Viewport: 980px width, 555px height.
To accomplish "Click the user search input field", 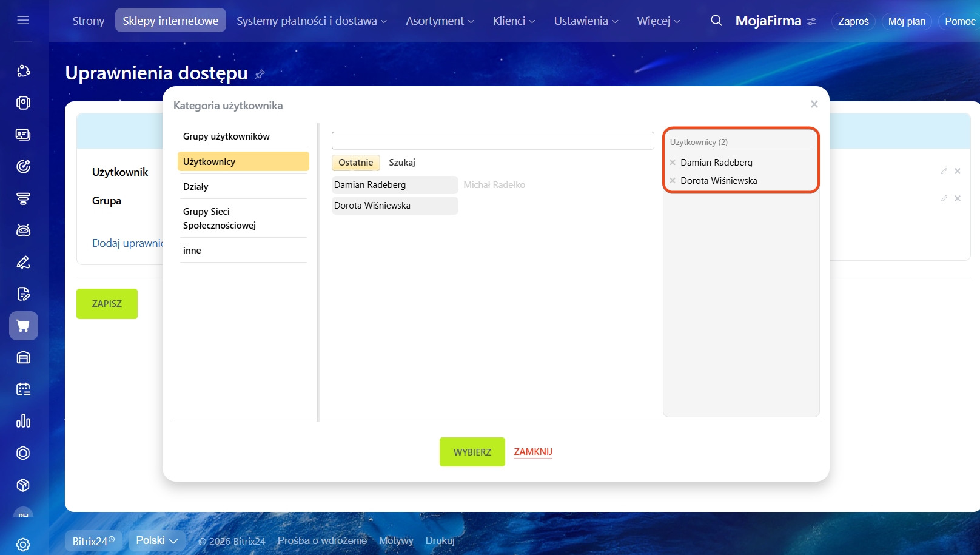I will click(492, 141).
